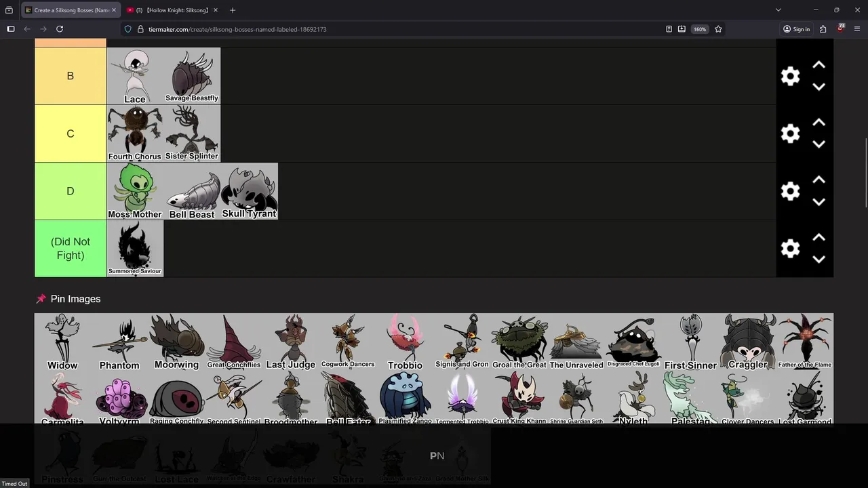Select Moorwing in the image pool
This screenshot has height=488, width=868.
[x=176, y=342]
